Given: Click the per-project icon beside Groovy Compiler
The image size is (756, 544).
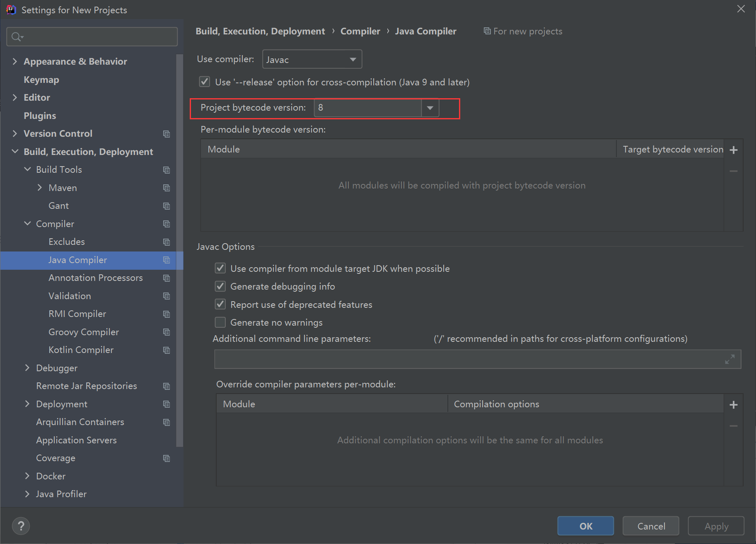Looking at the screenshot, I should tap(167, 332).
